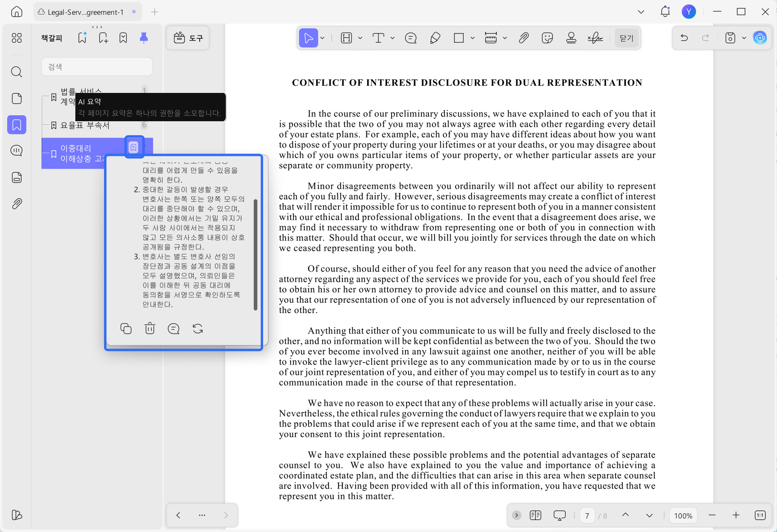Viewport: 777px width, 532px height.
Task: Regenerate the AI summary
Action: pos(197,329)
